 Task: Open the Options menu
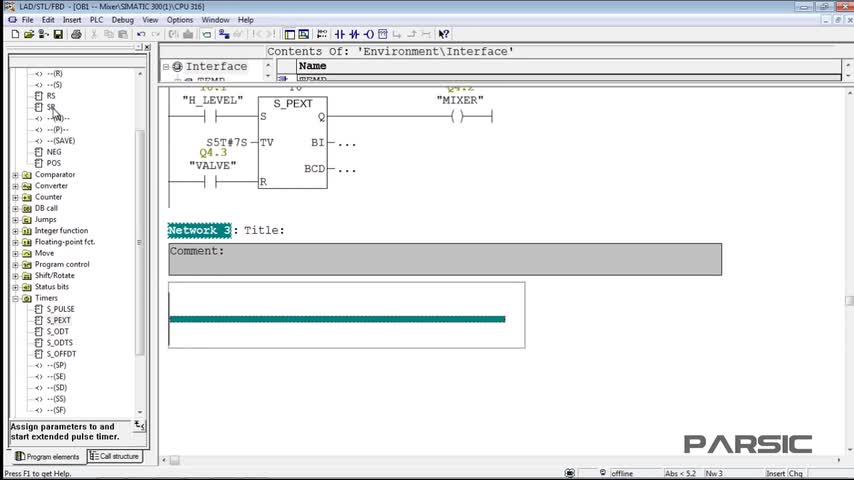click(x=180, y=20)
